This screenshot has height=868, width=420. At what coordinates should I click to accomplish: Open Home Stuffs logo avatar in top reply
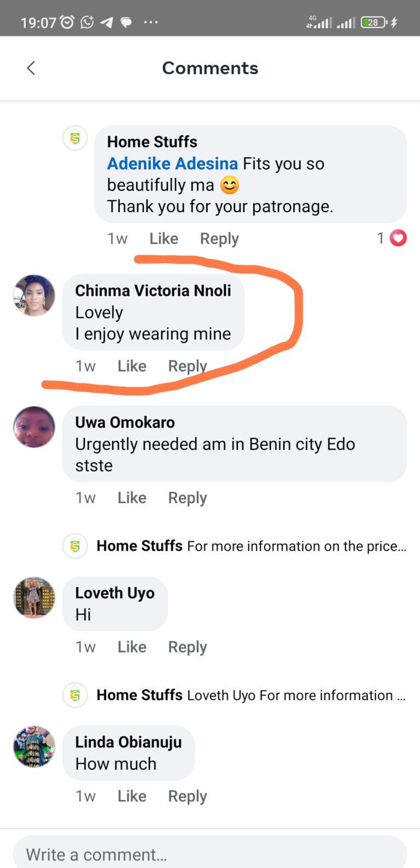pyautogui.click(x=75, y=138)
